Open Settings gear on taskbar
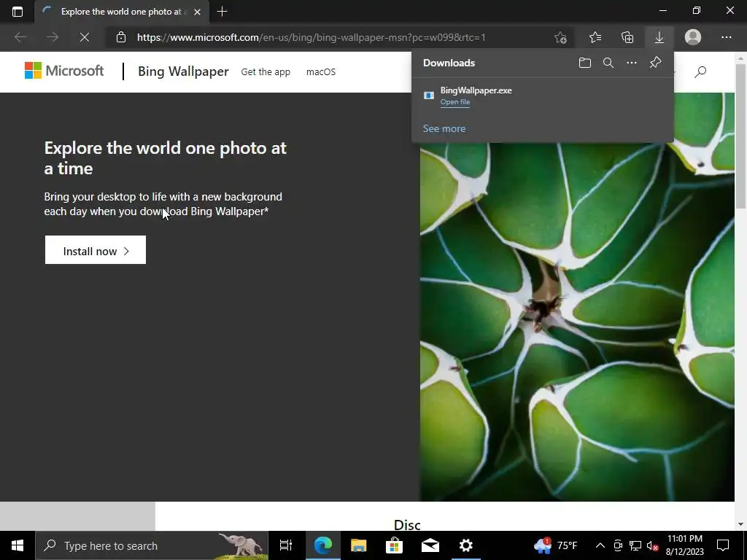The image size is (747, 560). point(466,545)
